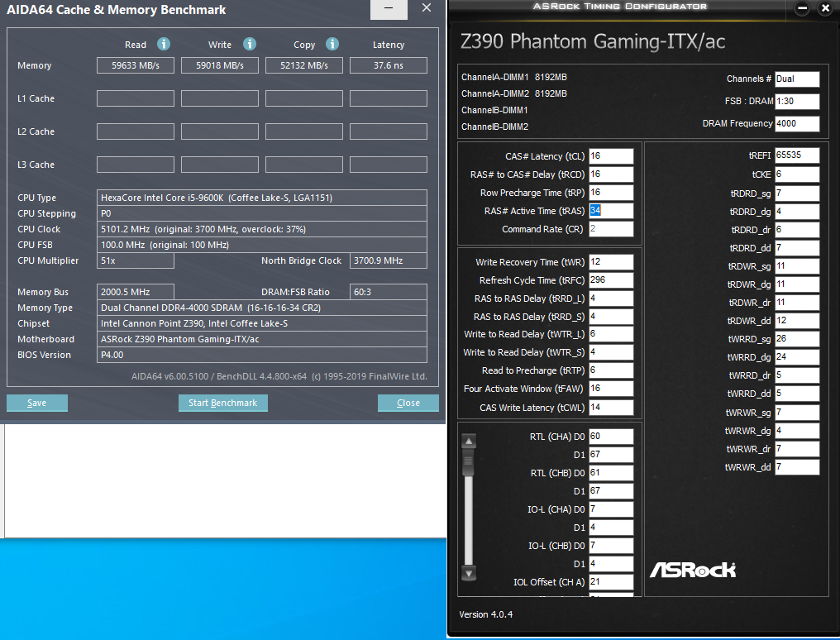Click the Row Precharge Time (tRP) field
840x640 pixels.
611,193
